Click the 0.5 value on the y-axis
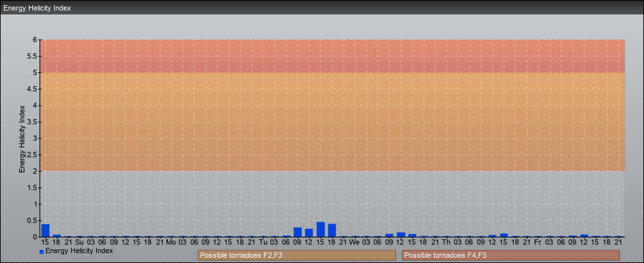 tap(33, 220)
